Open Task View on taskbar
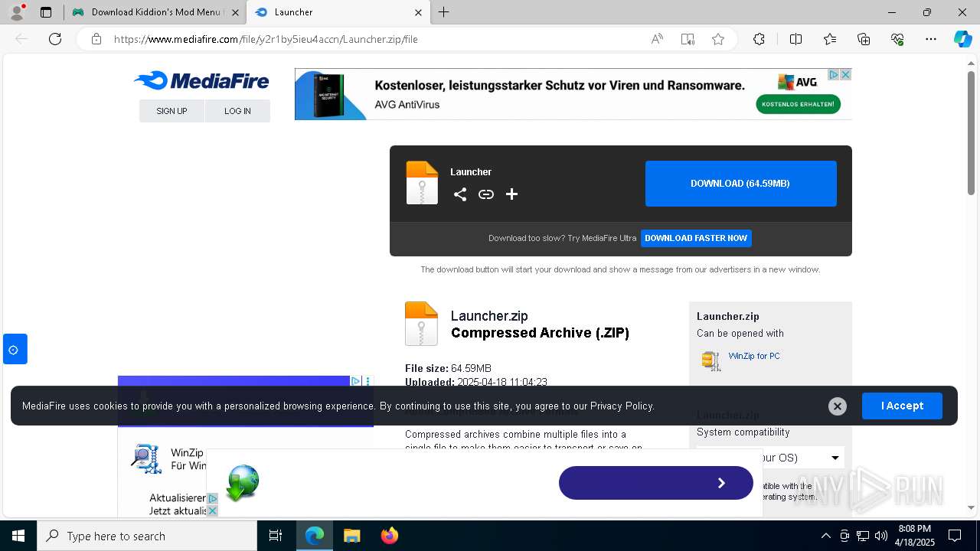 tap(276, 536)
